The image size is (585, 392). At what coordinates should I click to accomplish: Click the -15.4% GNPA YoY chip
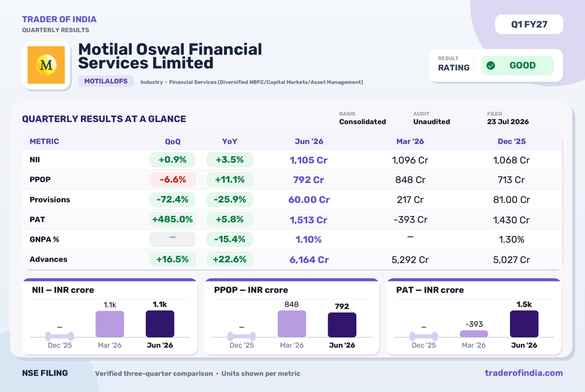[x=230, y=239]
